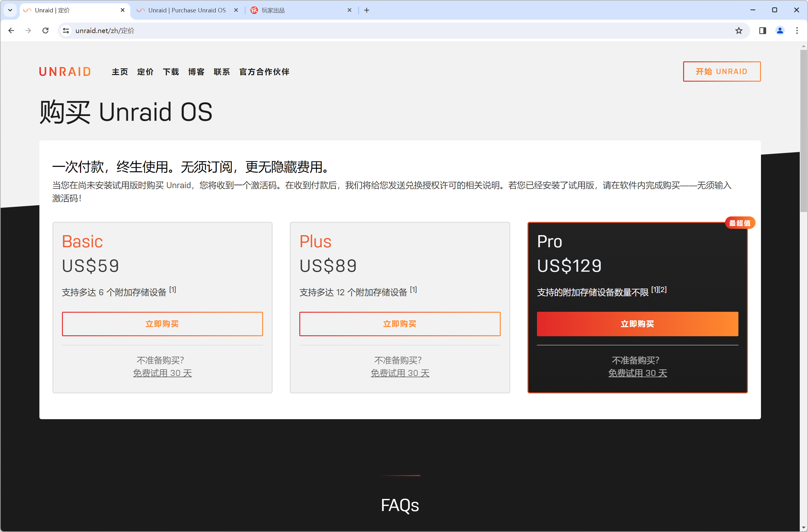Open Basic plan 免费试用 30 天 link

click(x=162, y=373)
